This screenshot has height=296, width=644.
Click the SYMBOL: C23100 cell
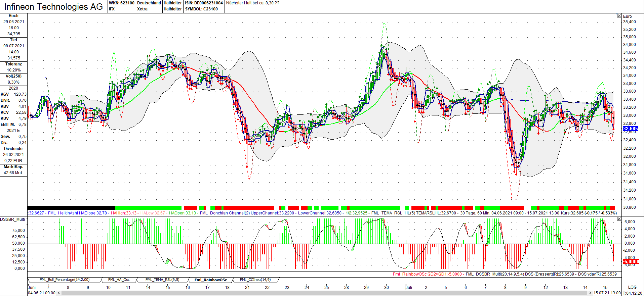click(x=201, y=9)
